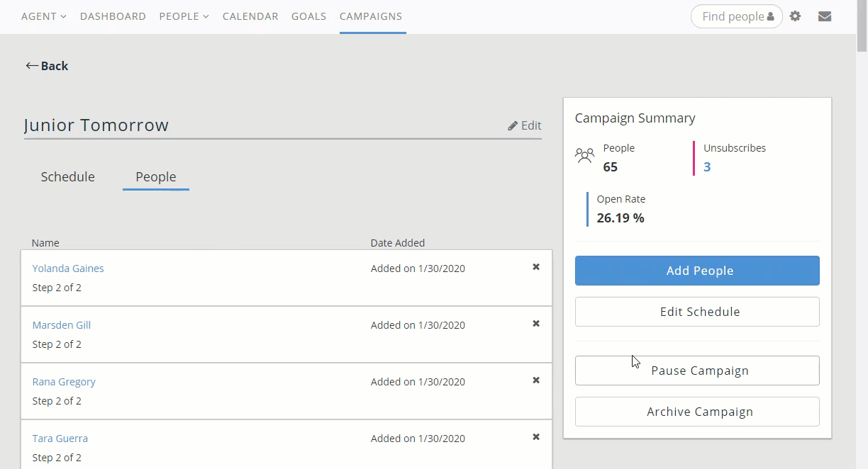Open the Calendar menu item

pos(250,16)
